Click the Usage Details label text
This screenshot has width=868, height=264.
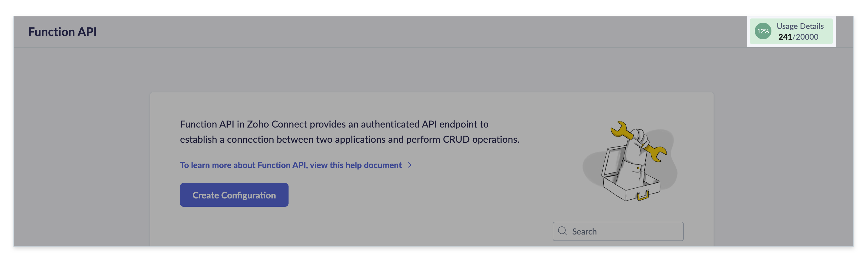[x=800, y=26]
